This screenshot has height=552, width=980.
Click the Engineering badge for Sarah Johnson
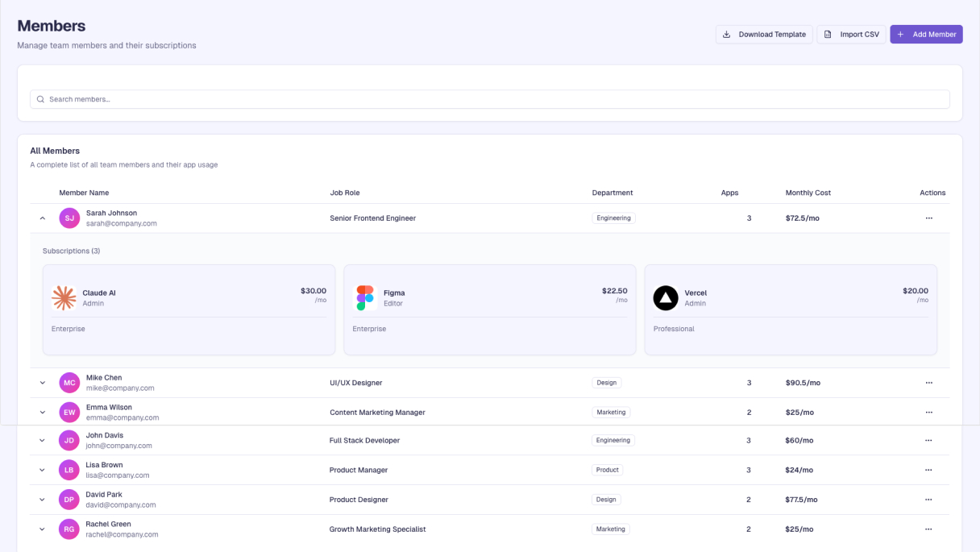point(613,218)
